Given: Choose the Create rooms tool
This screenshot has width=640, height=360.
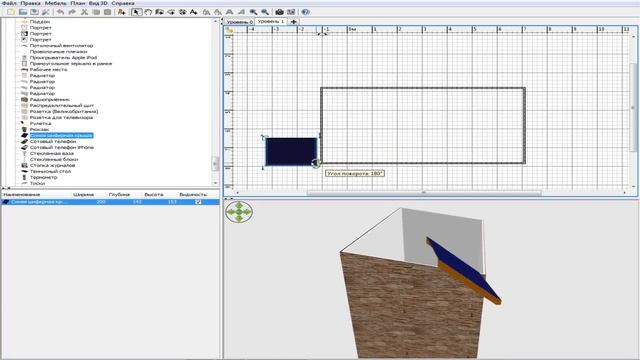Looking at the screenshot, I should coord(171,12).
